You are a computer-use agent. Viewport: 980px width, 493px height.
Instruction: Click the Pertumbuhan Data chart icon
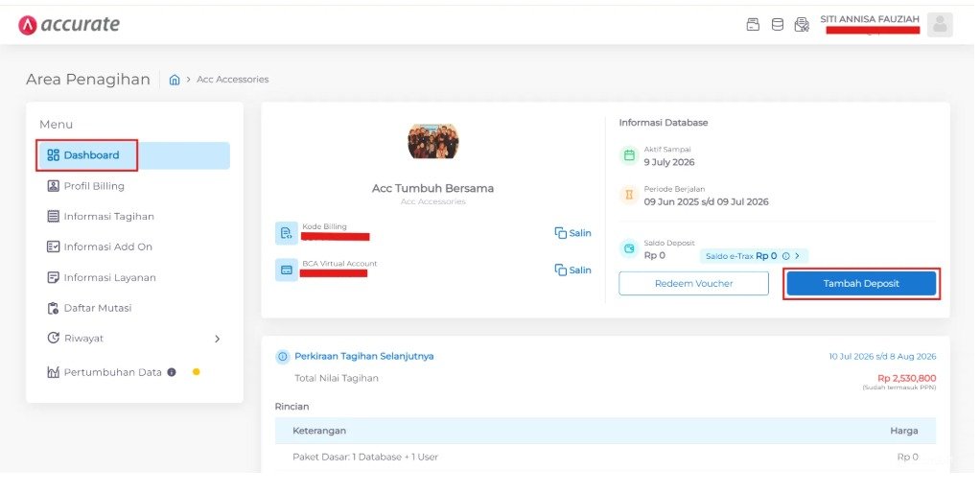click(x=53, y=372)
